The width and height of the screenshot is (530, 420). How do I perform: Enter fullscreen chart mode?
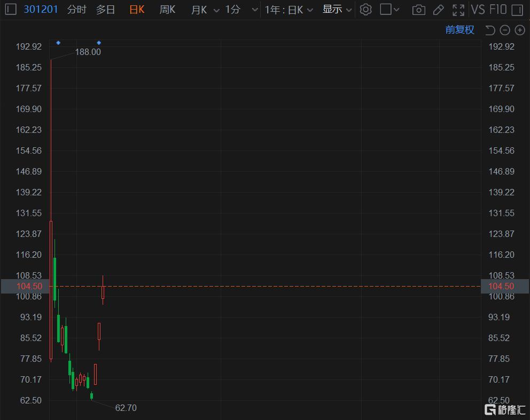pyautogui.click(x=458, y=10)
